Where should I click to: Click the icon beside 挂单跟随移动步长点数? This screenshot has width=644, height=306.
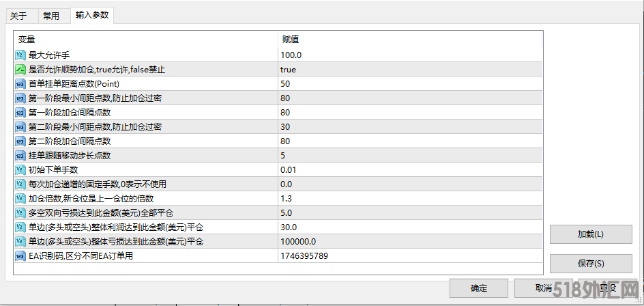(x=20, y=156)
